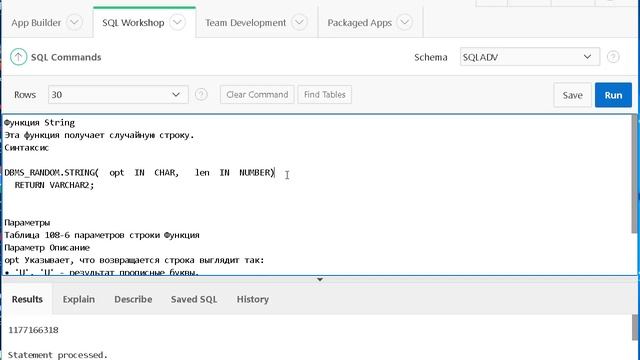Click result value 1177166318
The image size is (640, 360).
33,330
